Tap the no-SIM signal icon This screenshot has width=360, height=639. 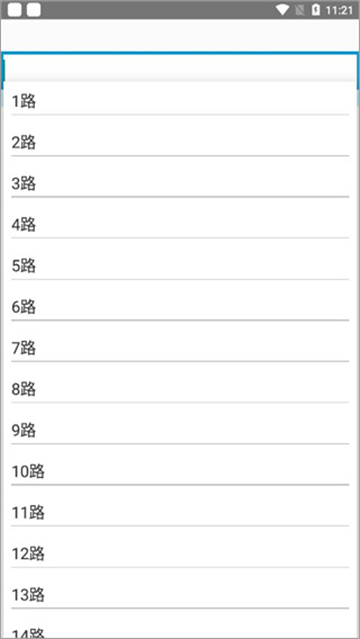(300, 10)
